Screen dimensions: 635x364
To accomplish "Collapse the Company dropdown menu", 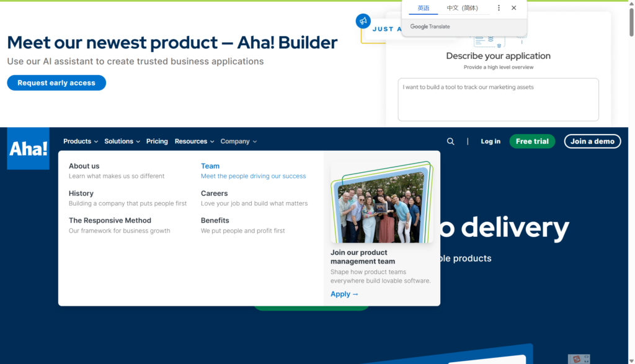I will [238, 141].
